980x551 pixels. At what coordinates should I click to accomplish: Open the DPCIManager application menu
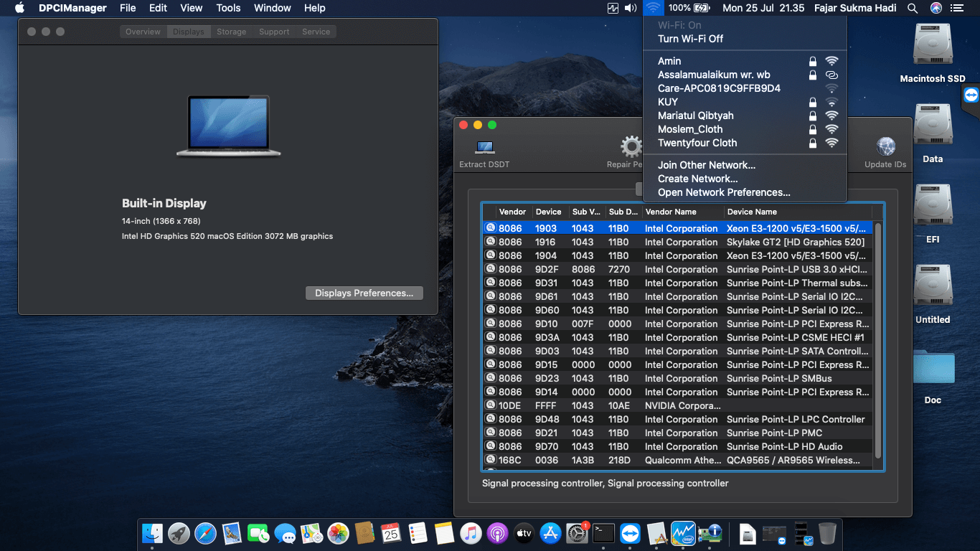click(73, 8)
